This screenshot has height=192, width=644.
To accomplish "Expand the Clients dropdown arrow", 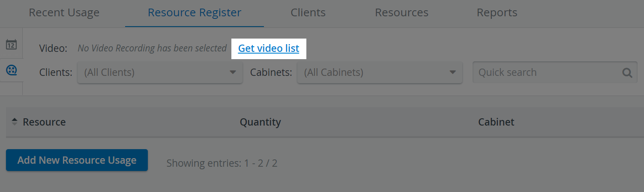I will 233,72.
